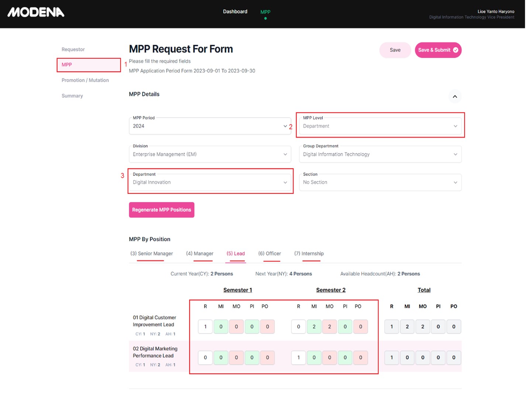
Task: Click the MODENA logo
Action: [x=36, y=12]
